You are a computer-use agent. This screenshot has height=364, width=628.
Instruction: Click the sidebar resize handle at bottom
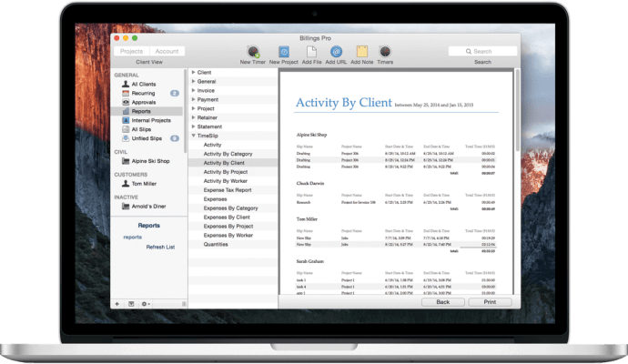coord(184,304)
